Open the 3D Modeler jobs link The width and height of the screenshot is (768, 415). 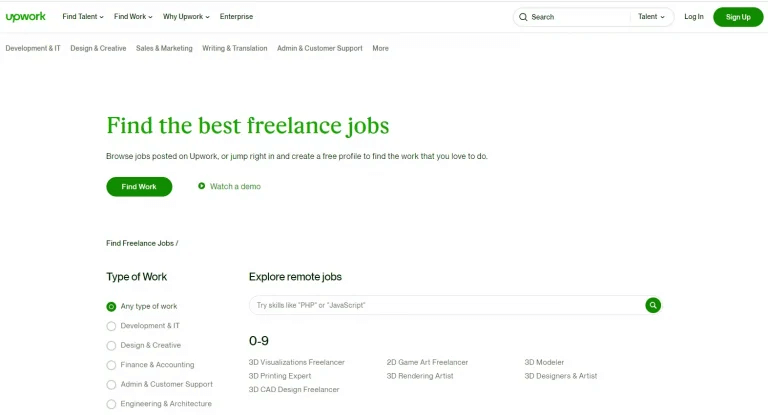[x=544, y=363]
